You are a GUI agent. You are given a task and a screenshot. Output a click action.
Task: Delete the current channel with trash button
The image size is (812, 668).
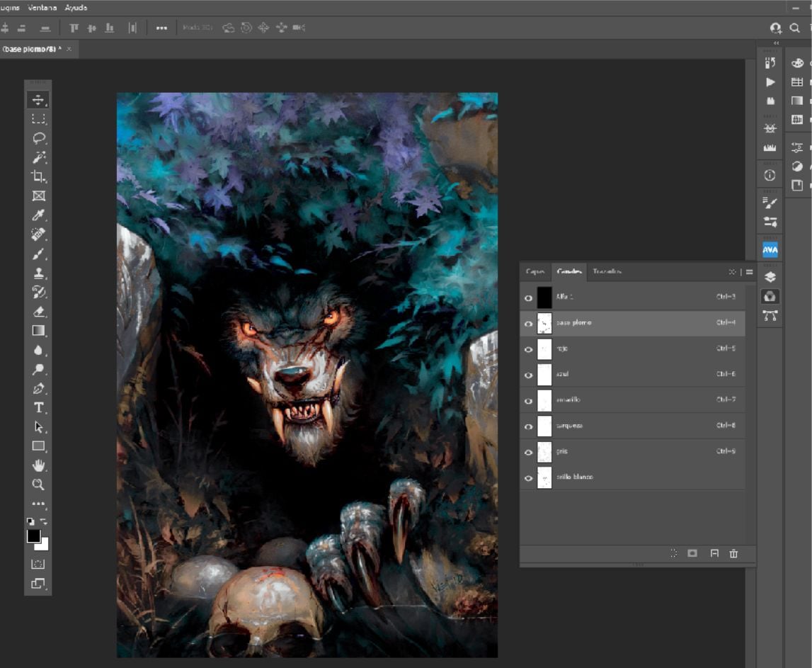click(733, 554)
